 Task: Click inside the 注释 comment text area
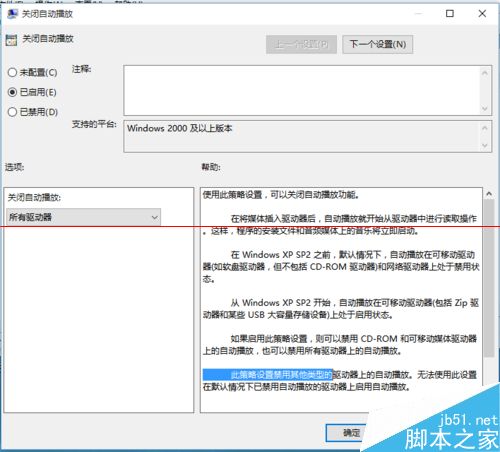coord(302,90)
